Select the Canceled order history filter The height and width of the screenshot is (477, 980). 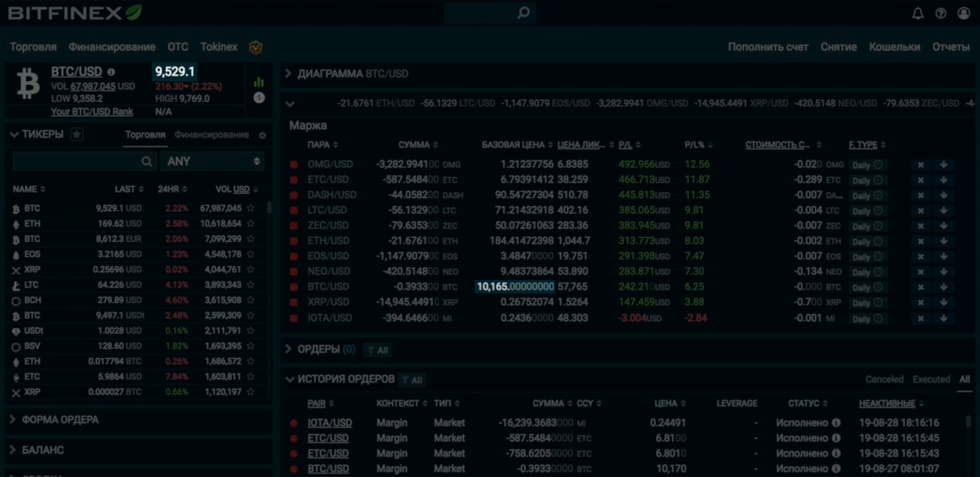(884, 380)
